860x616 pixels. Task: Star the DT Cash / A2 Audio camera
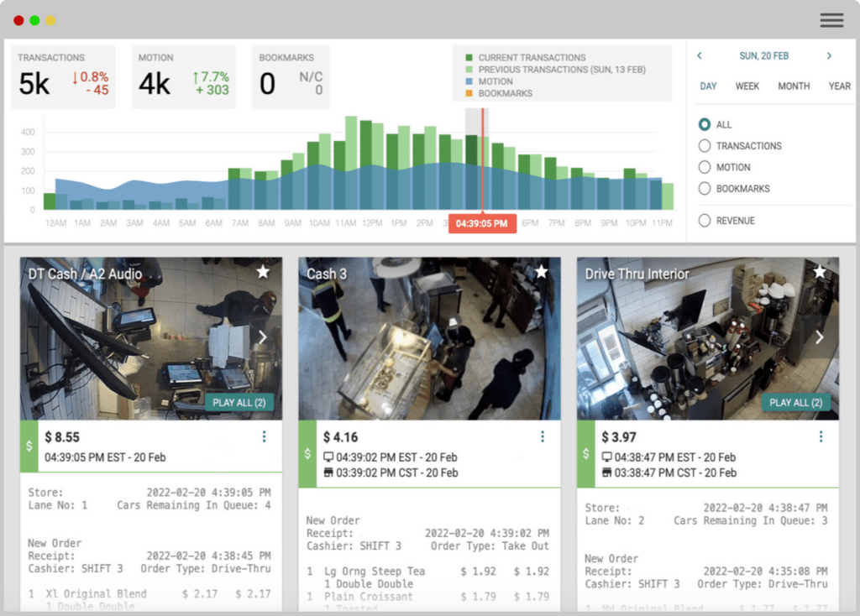pyautogui.click(x=263, y=272)
